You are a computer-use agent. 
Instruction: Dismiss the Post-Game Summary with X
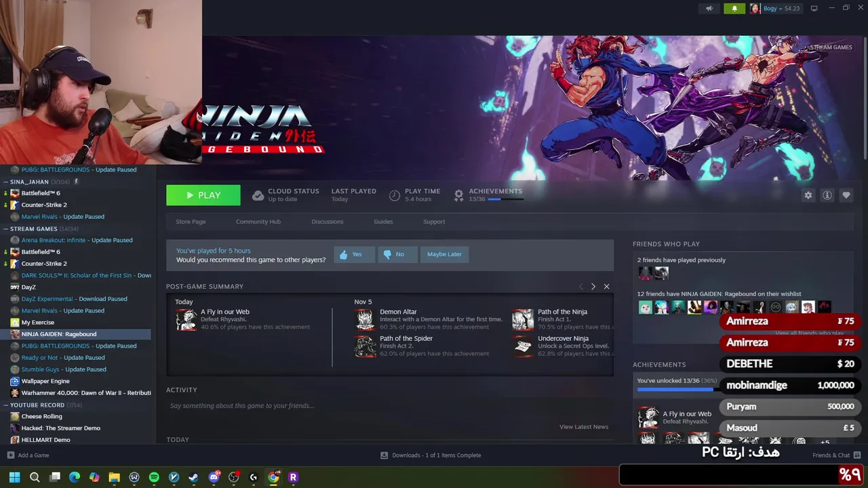coord(606,287)
